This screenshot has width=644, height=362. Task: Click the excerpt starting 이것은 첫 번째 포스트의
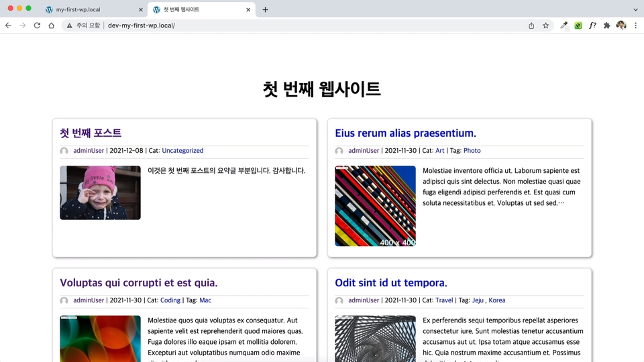[x=226, y=171]
